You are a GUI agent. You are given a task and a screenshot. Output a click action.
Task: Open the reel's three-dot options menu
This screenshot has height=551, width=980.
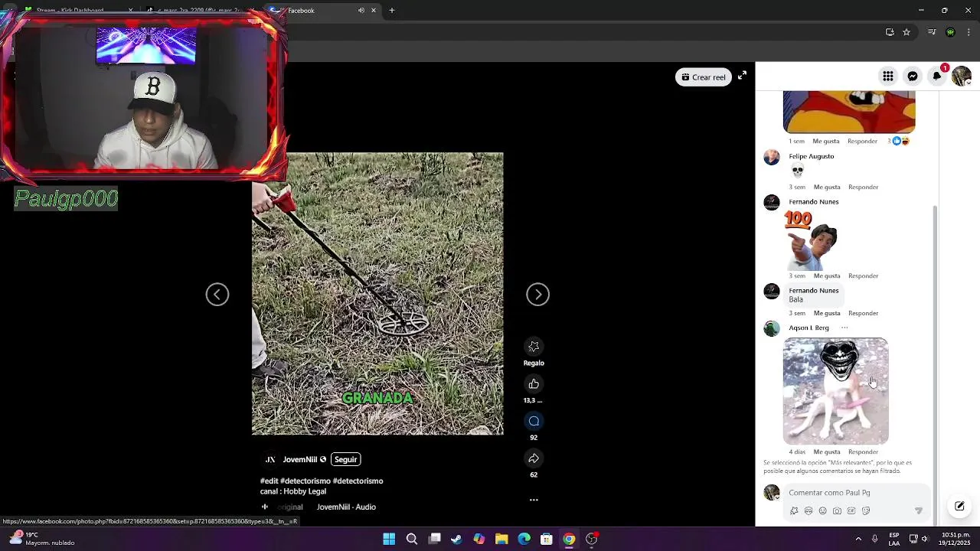click(x=534, y=500)
